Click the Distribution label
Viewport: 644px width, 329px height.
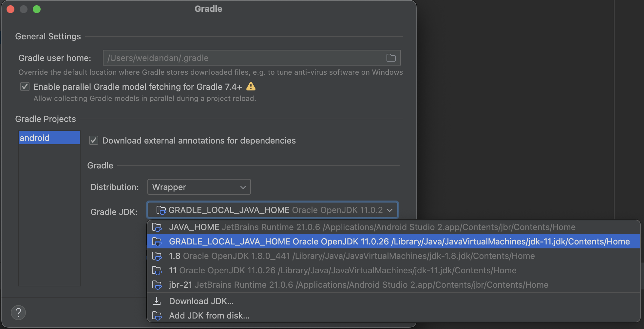click(115, 187)
